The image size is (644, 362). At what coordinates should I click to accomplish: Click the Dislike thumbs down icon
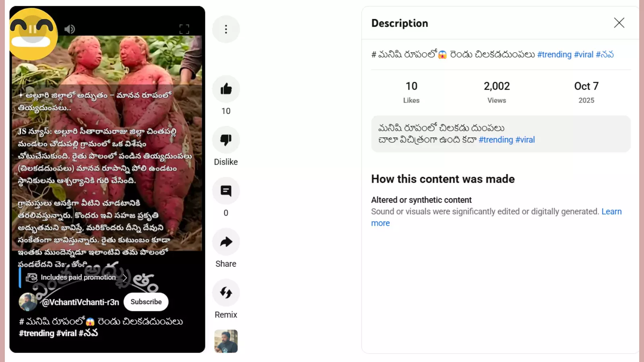[226, 140]
